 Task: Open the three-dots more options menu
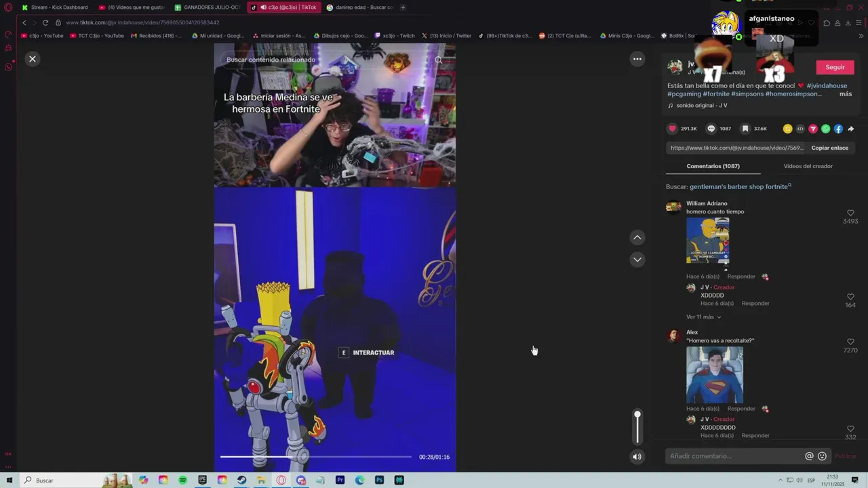point(637,59)
